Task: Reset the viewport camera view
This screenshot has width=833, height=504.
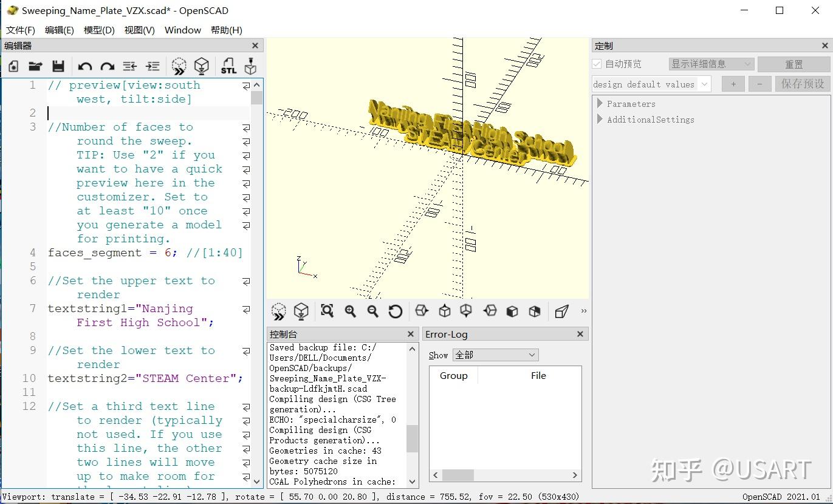Action: click(396, 311)
